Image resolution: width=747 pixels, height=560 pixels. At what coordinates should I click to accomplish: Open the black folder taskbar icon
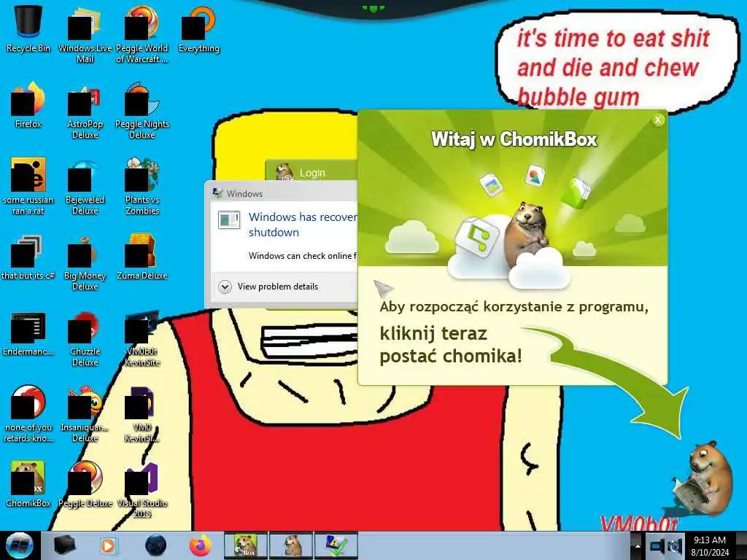click(65, 545)
